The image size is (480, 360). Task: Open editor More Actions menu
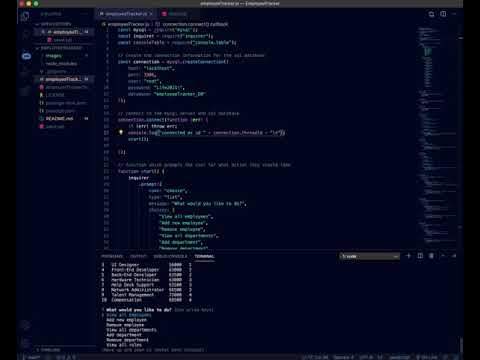455,14
